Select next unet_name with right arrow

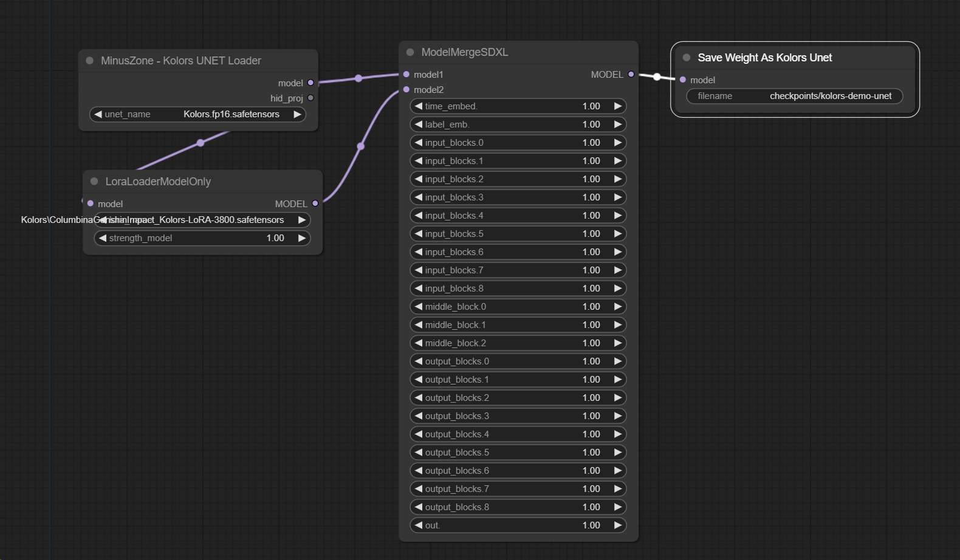[x=297, y=114]
